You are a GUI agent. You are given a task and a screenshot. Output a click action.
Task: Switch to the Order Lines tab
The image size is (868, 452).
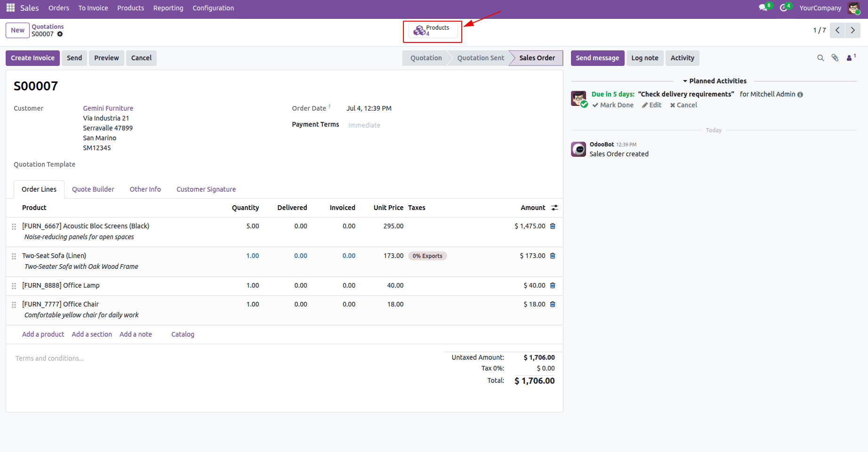(x=39, y=189)
